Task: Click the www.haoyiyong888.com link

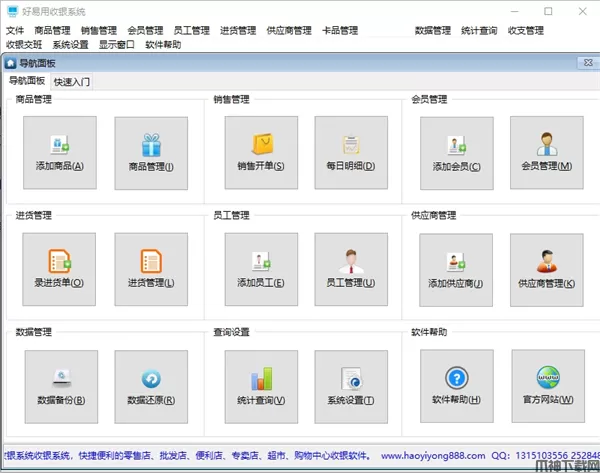Action: pos(433,456)
